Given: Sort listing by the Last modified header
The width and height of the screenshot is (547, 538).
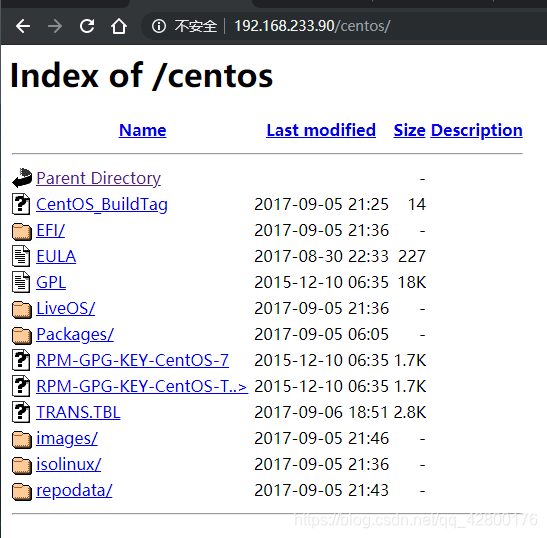Looking at the screenshot, I should [x=321, y=130].
